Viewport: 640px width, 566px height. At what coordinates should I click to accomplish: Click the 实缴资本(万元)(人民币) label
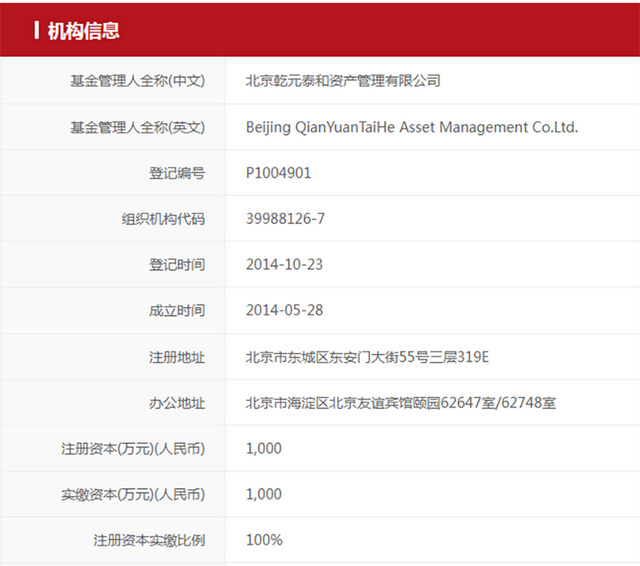133,495
